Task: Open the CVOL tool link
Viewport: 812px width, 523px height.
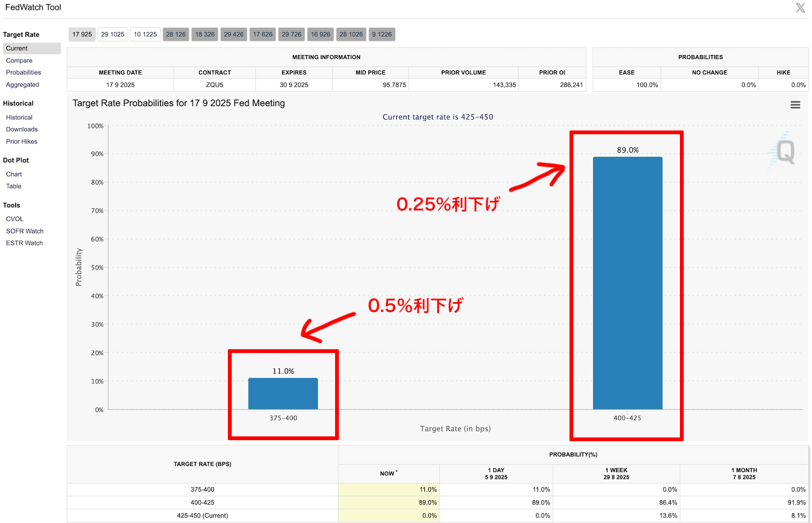Action: 15,219
